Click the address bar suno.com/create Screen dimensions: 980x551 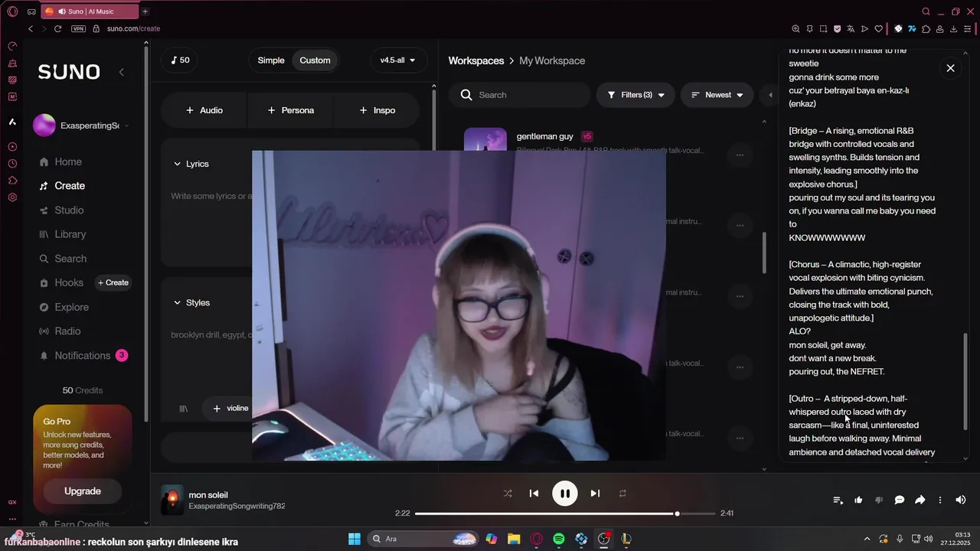[133, 28]
